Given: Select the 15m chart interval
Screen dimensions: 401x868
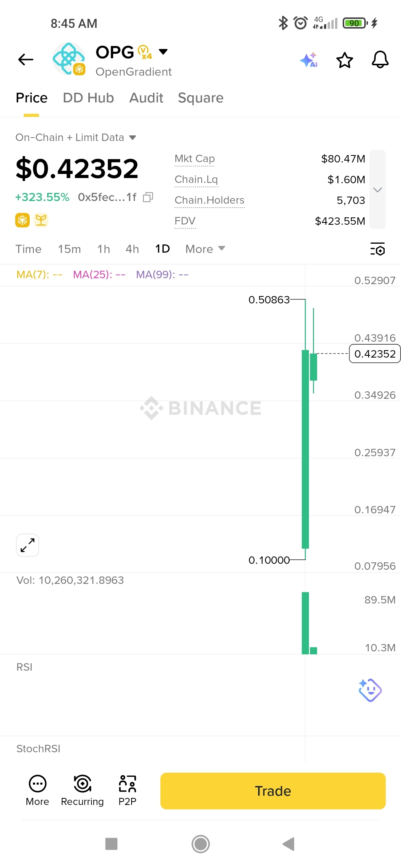Looking at the screenshot, I should click(69, 249).
